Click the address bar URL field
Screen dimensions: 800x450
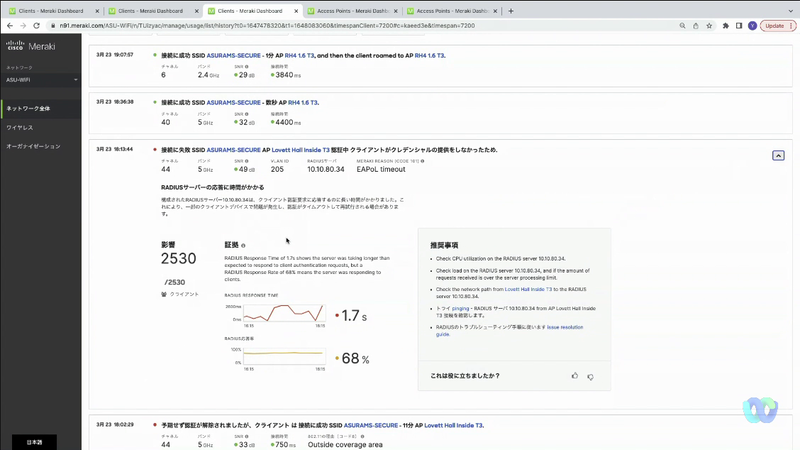point(357,26)
